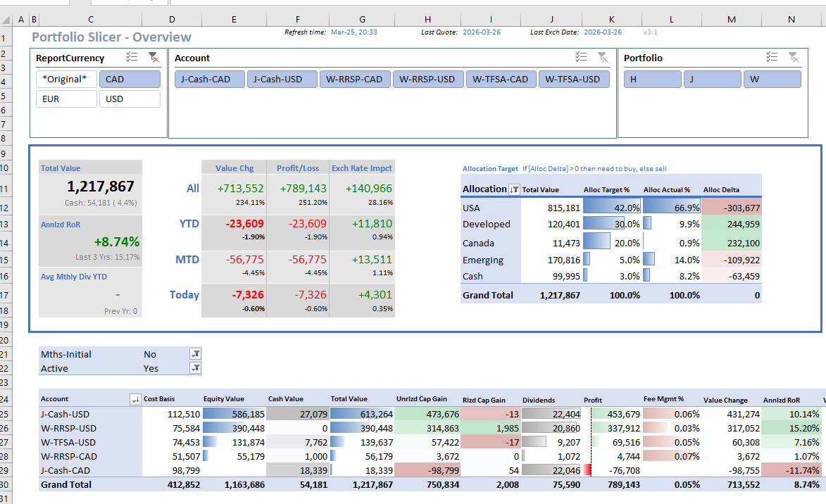Choose USD in the ReportCurrency slicer
The width and height of the screenshot is (826, 504).
tap(130, 99)
